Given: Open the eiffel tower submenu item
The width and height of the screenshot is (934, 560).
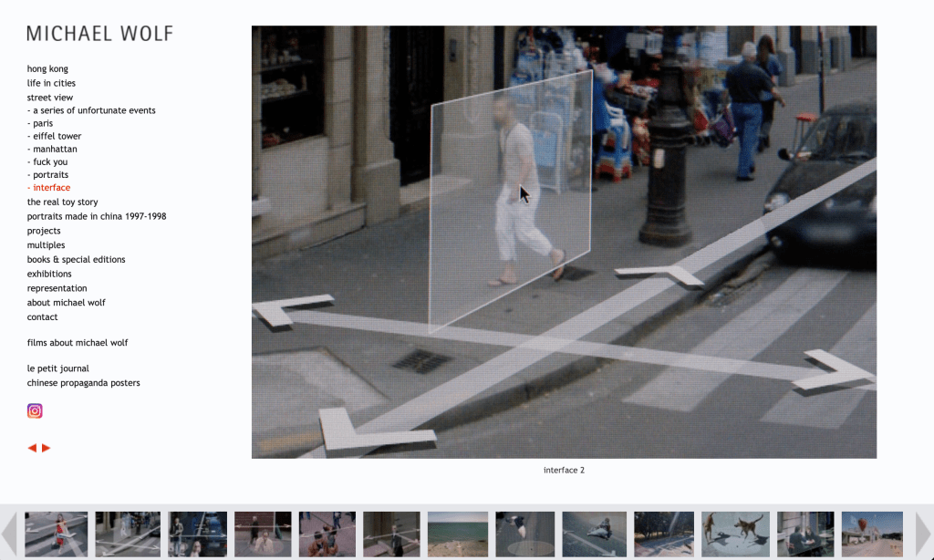Looking at the screenshot, I should click(57, 136).
